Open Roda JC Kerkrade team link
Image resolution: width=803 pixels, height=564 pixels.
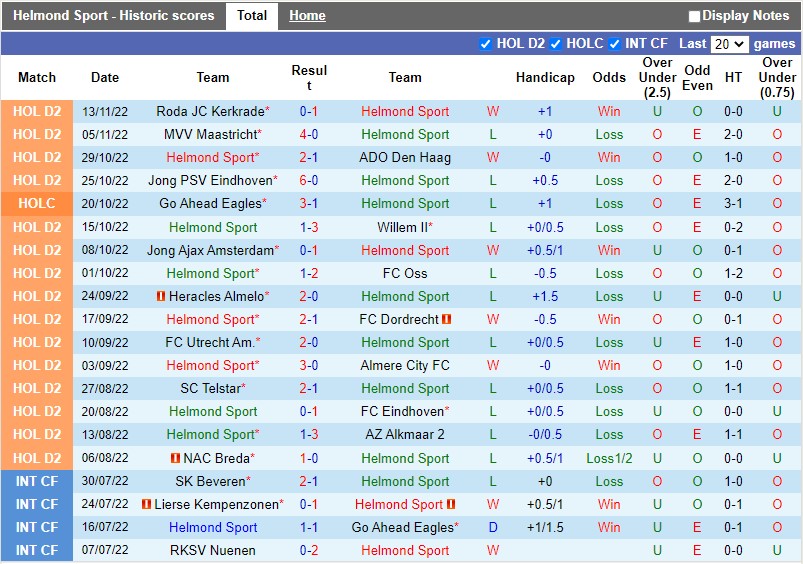point(210,111)
